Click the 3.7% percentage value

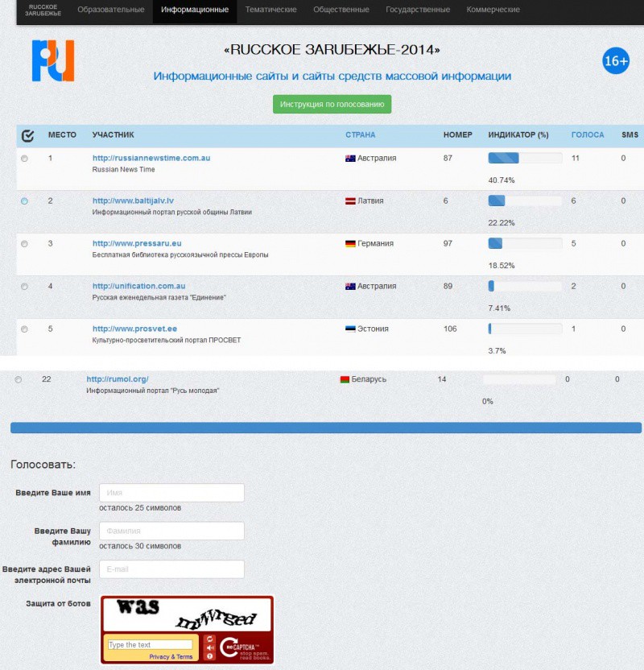point(497,351)
